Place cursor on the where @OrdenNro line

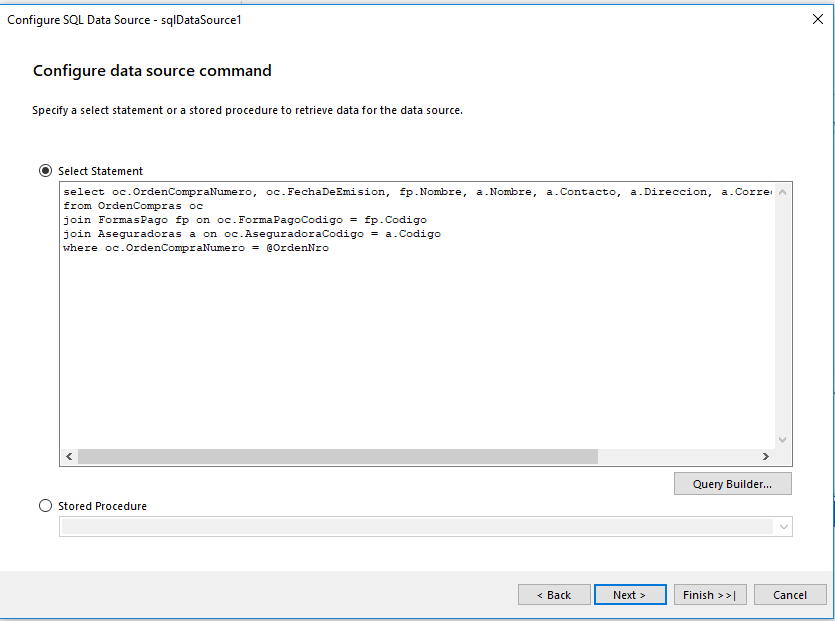coord(195,248)
